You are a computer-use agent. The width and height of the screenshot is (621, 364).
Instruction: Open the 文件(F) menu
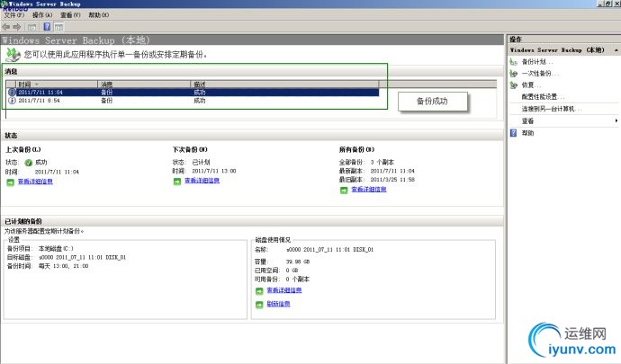tap(14, 15)
